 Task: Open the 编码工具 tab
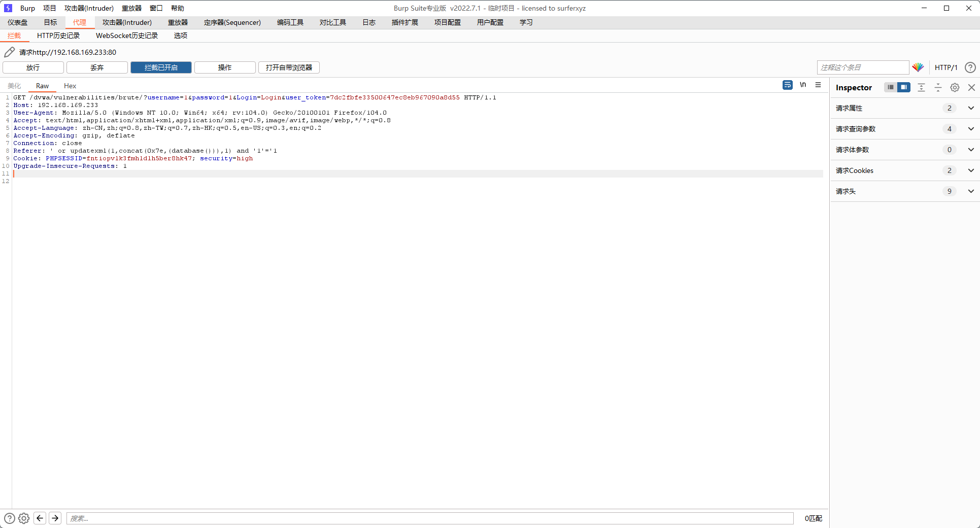pos(290,22)
